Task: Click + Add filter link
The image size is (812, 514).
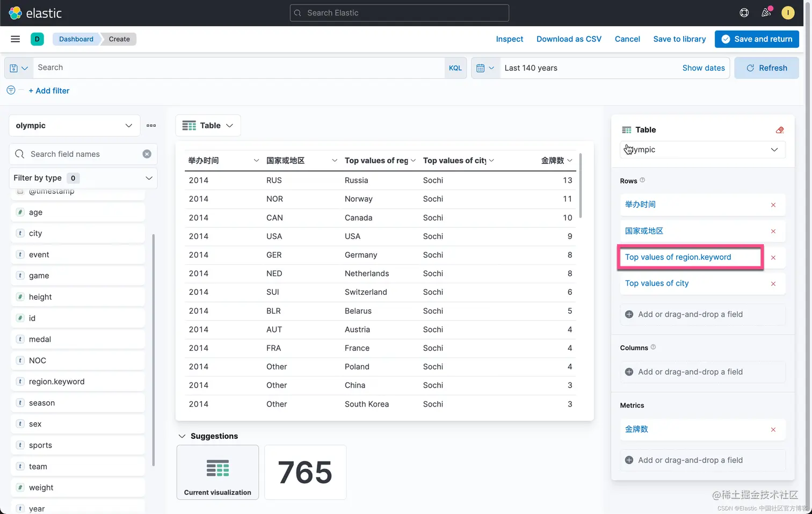Action: coord(49,91)
